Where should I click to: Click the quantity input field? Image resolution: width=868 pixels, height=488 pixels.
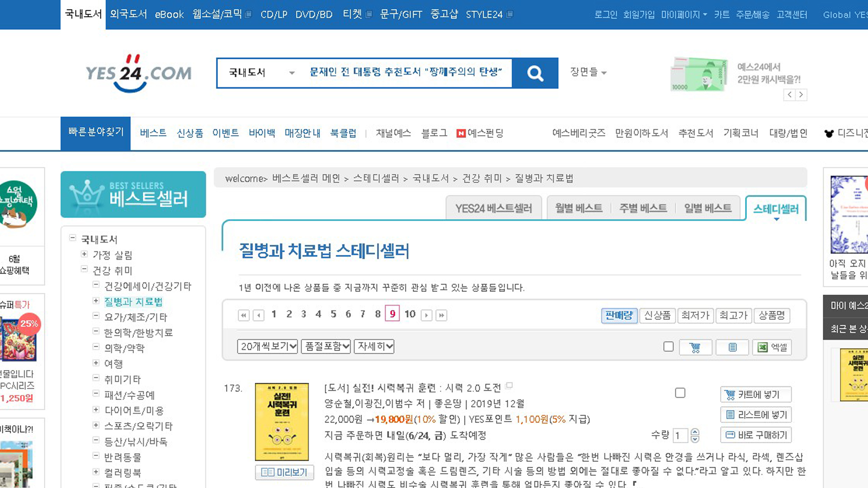tap(680, 436)
